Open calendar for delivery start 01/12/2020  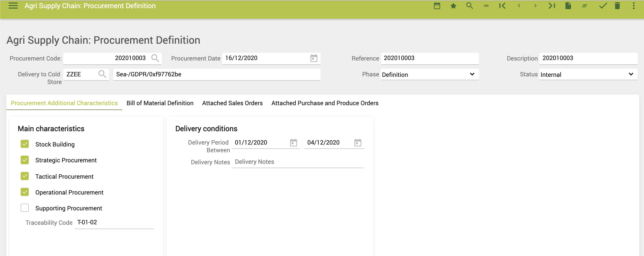pos(293,143)
